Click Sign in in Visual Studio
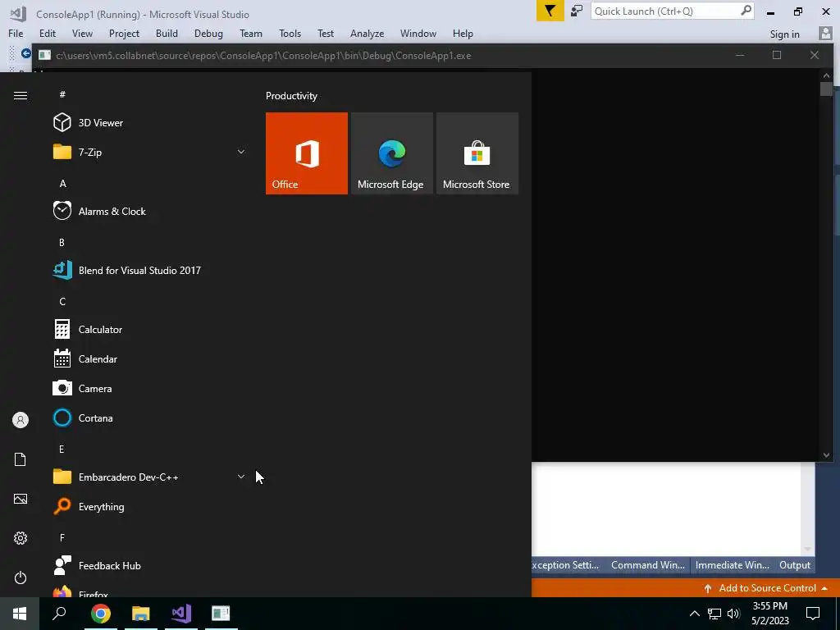The width and height of the screenshot is (840, 630). click(x=784, y=34)
